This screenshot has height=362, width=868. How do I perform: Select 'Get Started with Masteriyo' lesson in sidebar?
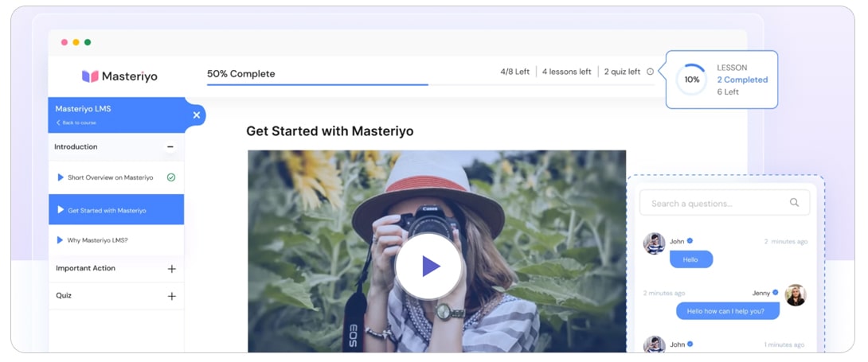pyautogui.click(x=116, y=210)
